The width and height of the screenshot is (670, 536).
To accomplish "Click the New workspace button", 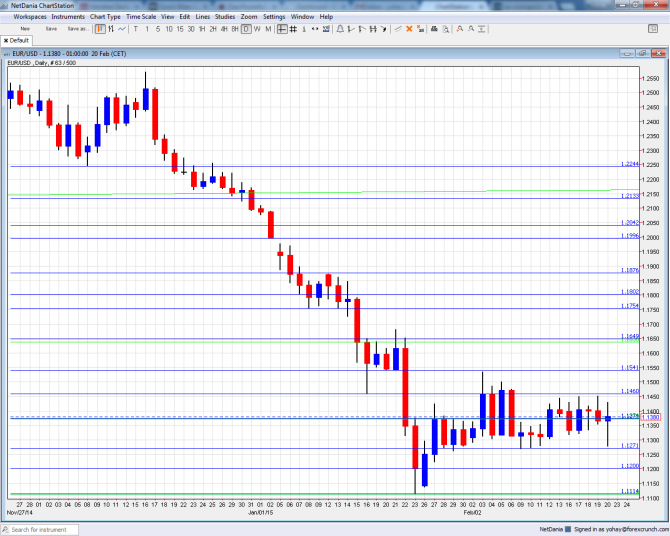I will coord(25,29).
